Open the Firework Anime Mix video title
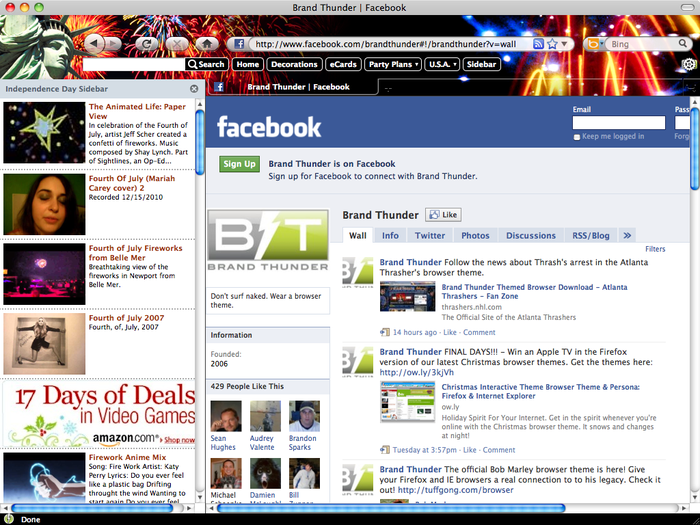Screen dimensions: 700x525 pyautogui.click(x=127, y=457)
